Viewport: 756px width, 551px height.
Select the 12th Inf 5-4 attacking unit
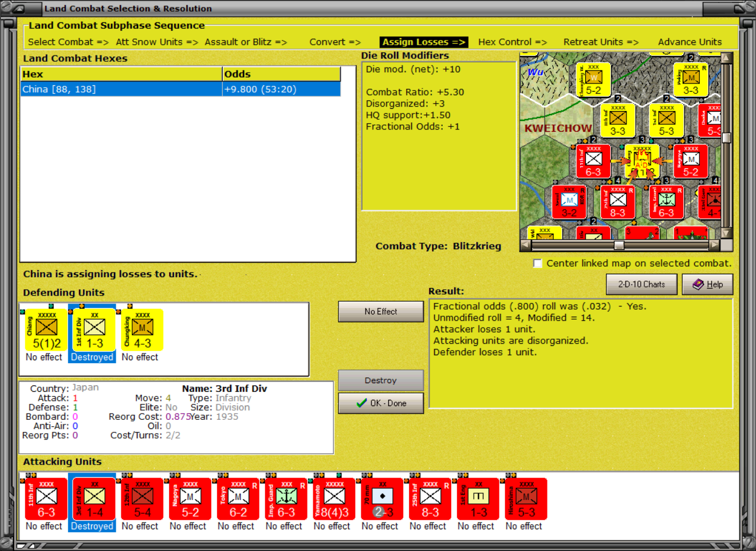(x=142, y=499)
